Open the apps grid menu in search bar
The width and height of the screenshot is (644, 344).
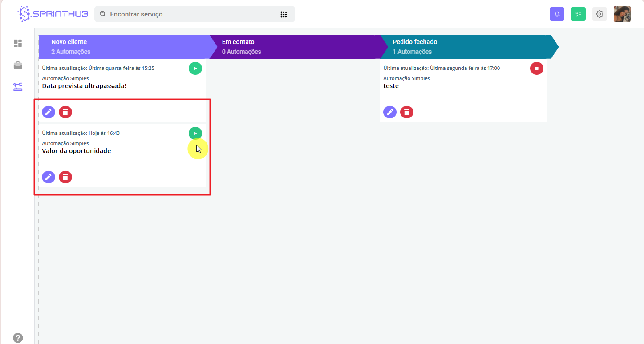pos(284,14)
